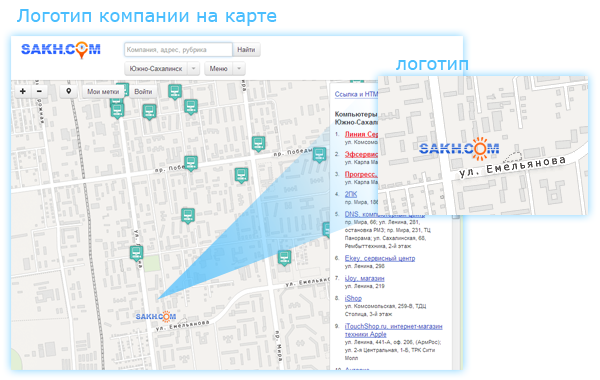
Task: Open the 'Эфсервис' result link
Action: 361,154
